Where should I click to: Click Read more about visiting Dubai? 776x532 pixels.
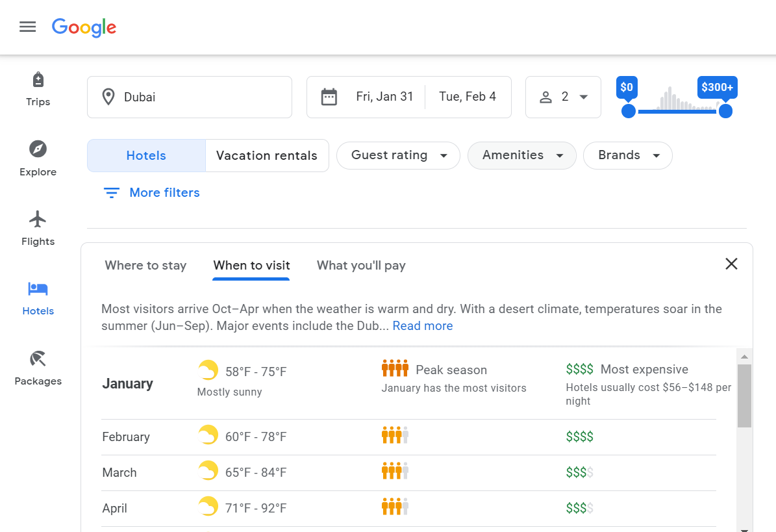tap(423, 325)
